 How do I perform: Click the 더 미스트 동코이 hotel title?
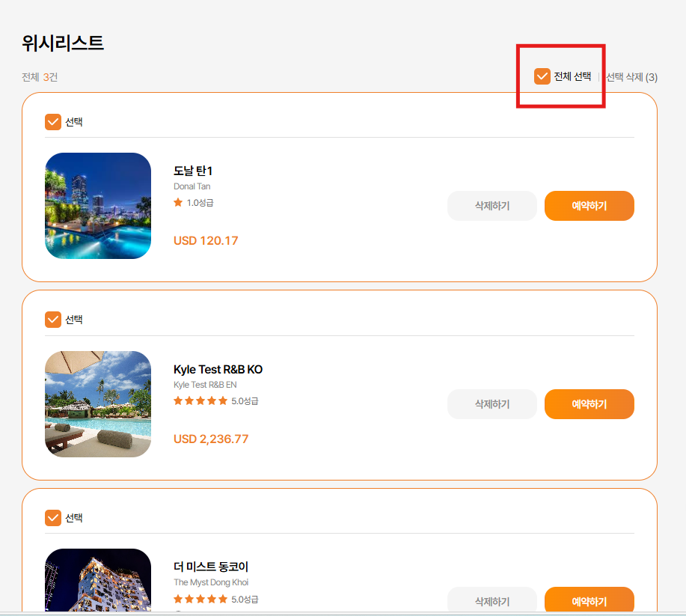pos(211,567)
